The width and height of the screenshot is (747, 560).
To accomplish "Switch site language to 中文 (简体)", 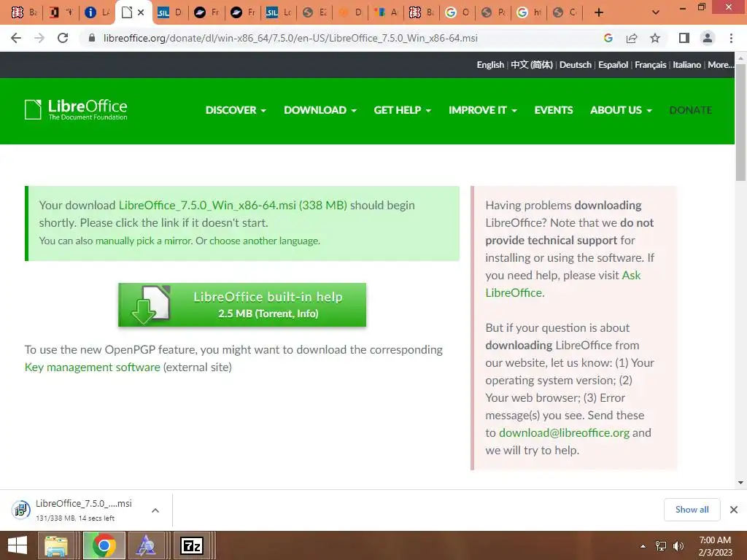I will [x=532, y=65].
